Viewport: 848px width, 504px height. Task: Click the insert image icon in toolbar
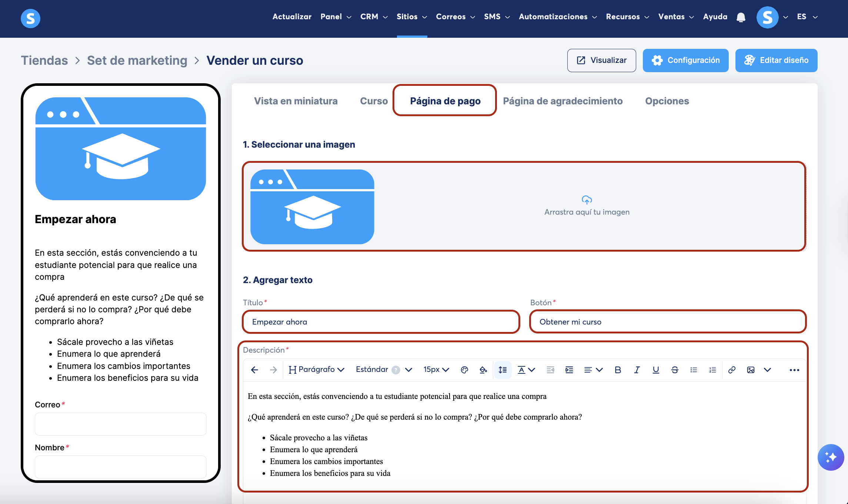coord(751,370)
